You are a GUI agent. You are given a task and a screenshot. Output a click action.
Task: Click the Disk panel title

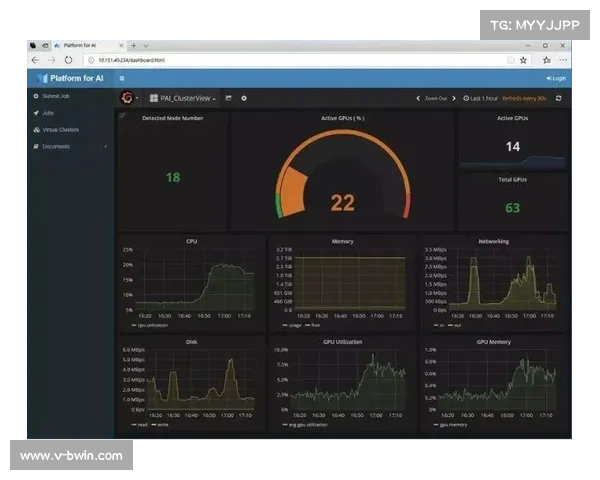[x=191, y=342]
